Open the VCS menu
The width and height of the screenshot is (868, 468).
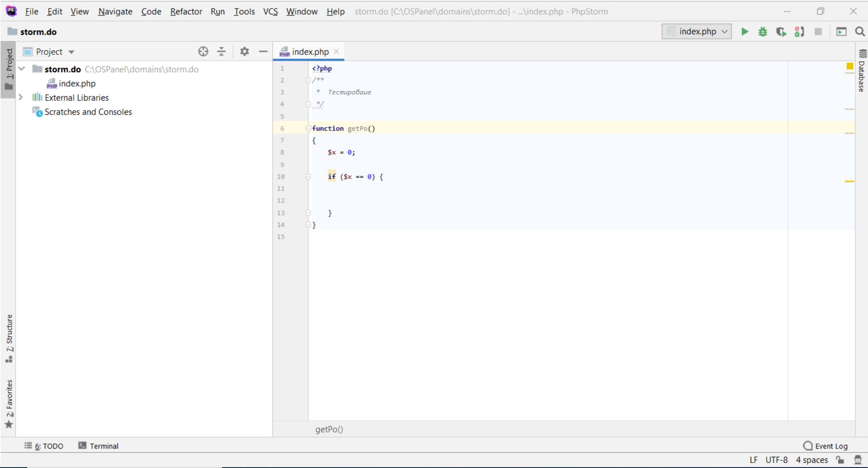coord(270,11)
